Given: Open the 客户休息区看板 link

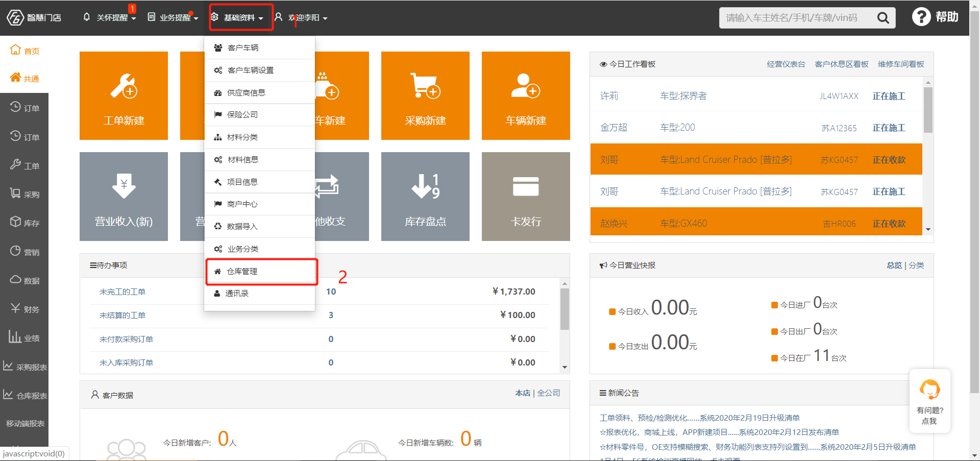Looking at the screenshot, I should [x=842, y=64].
